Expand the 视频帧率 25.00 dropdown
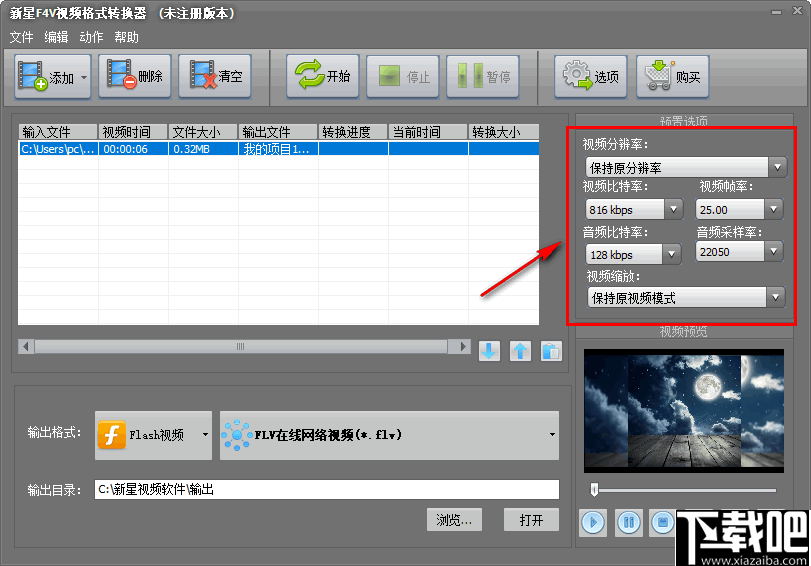 pyautogui.click(x=773, y=210)
